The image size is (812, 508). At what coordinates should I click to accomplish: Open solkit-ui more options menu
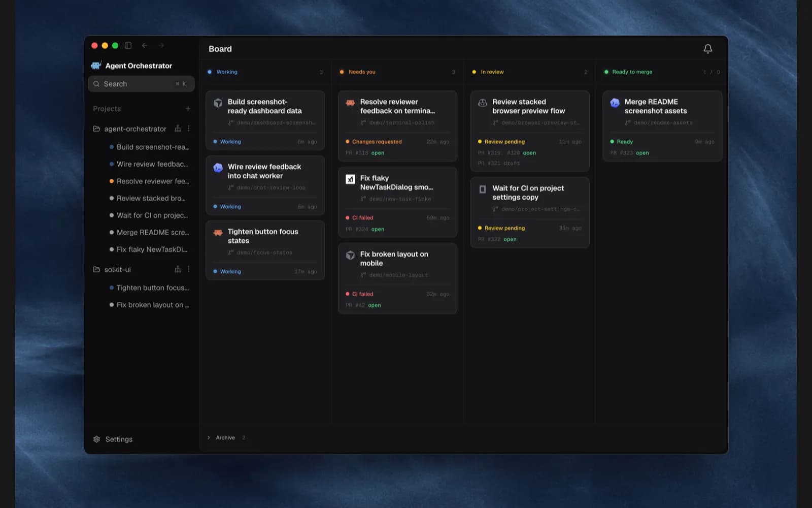tap(189, 269)
